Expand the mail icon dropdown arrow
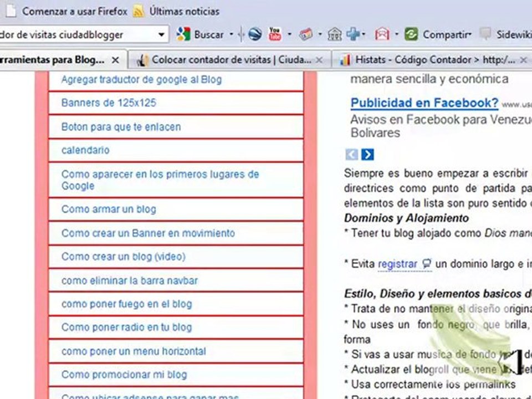The height and width of the screenshot is (399, 532). coord(396,34)
